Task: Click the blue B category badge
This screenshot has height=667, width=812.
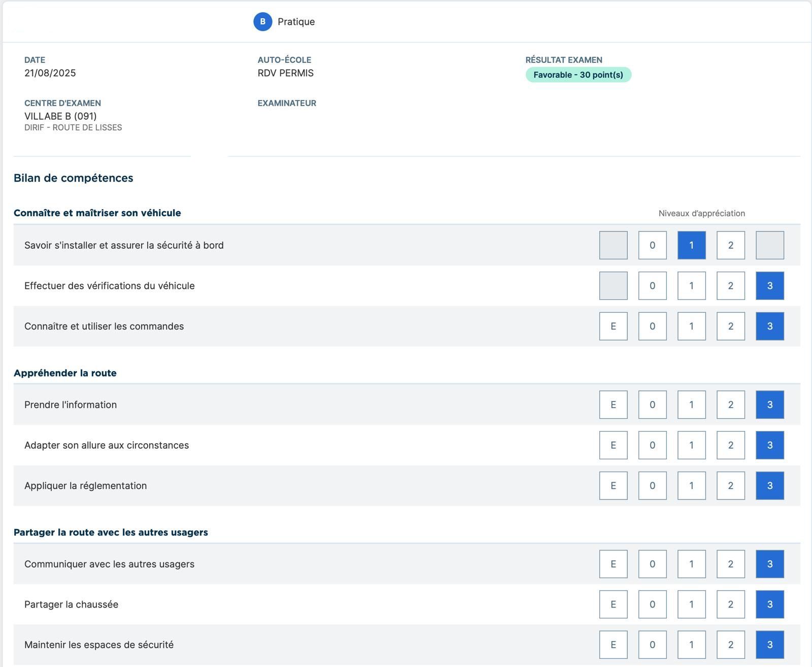Action: click(262, 22)
